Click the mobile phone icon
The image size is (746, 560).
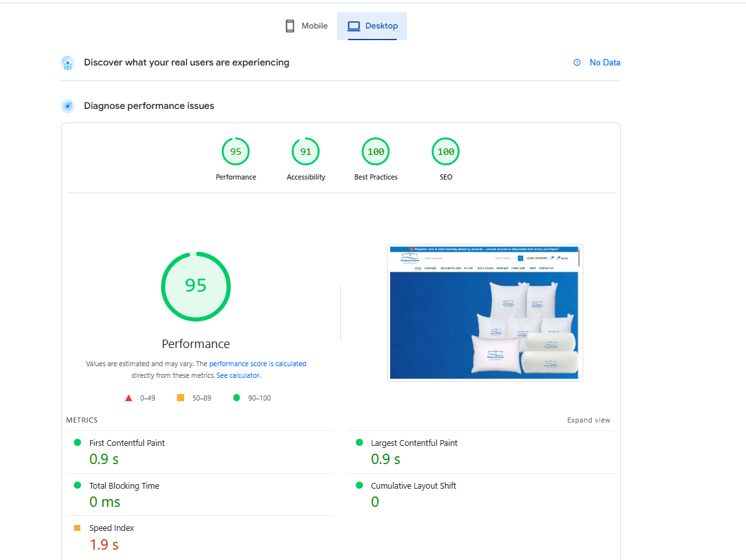(x=290, y=26)
